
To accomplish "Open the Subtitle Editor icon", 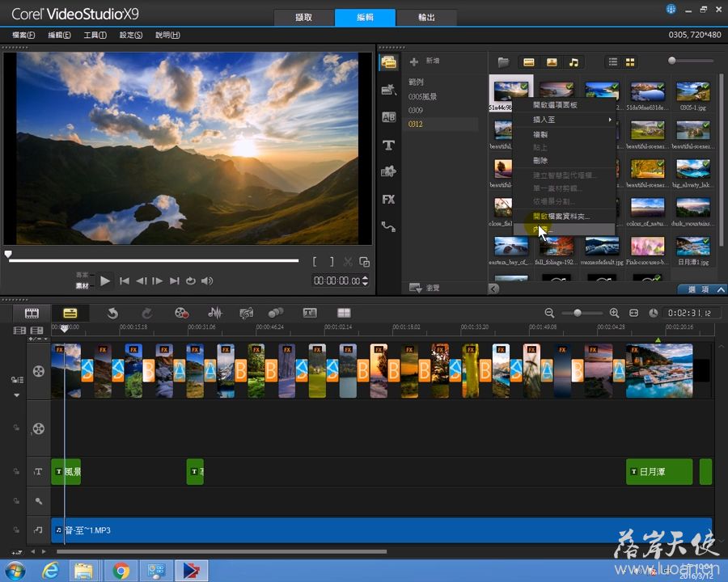I will point(310,314).
